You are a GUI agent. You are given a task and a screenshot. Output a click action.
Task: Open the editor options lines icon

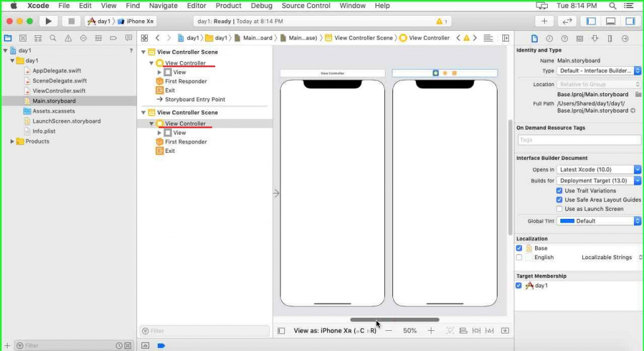[488, 38]
